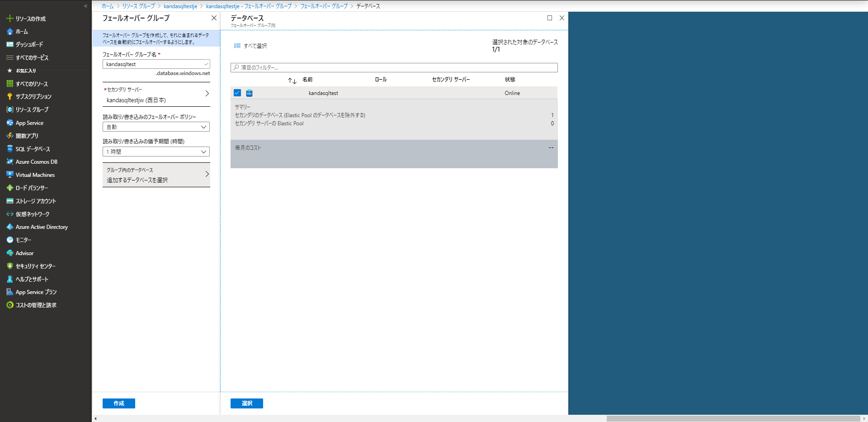
Task: Click すべて選択 to select all databases
Action: pos(251,46)
